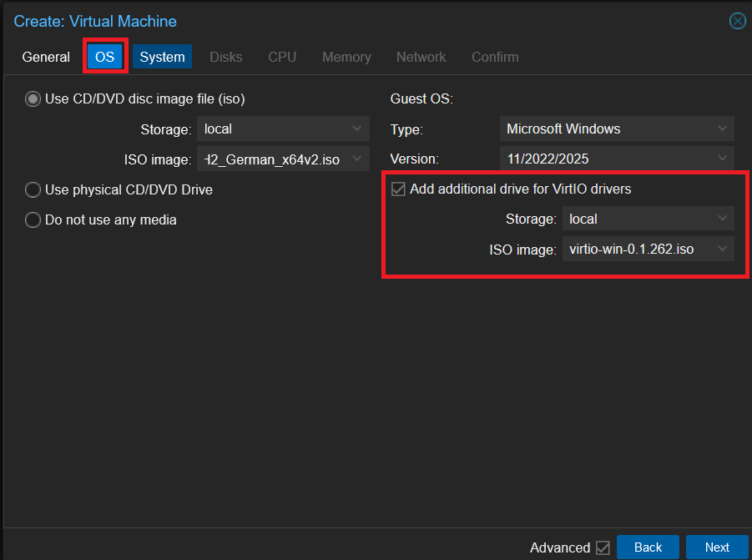Open the CPU tab

coord(282,57)
